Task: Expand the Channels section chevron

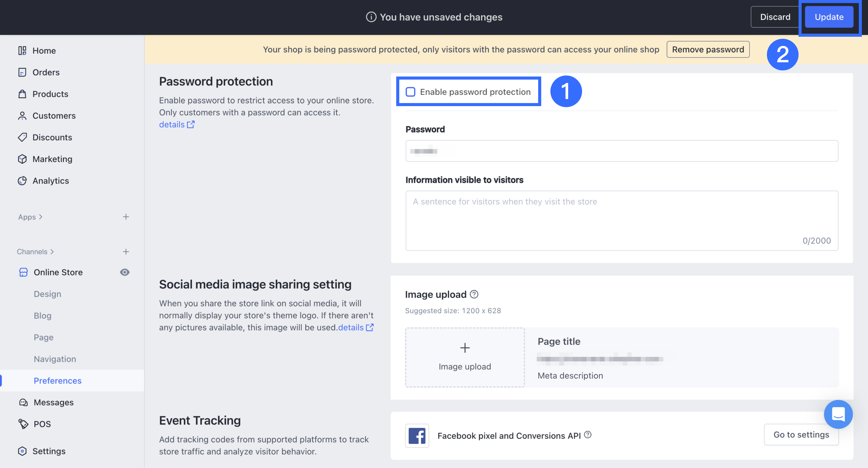Action: 52,252
